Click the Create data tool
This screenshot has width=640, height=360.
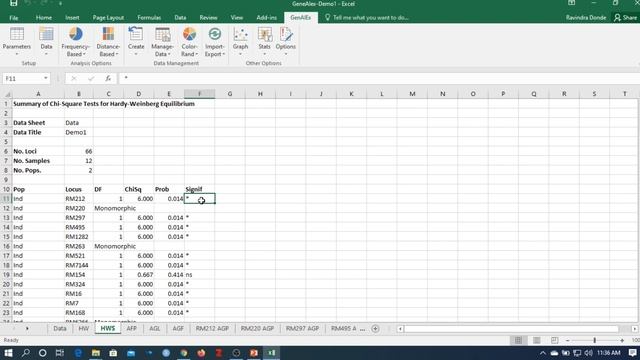136,42
